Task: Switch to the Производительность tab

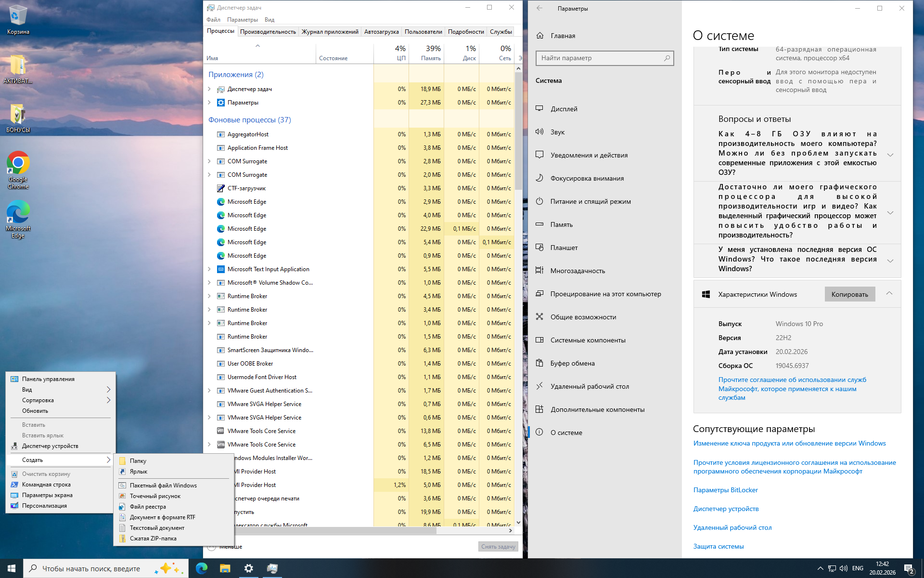Action: (x=268, y=32)
